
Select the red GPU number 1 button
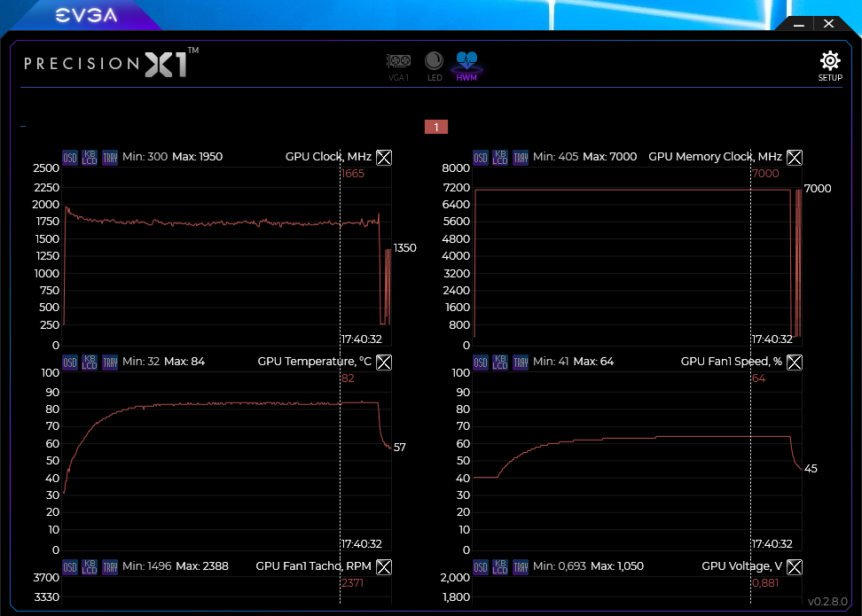pyautogui.click(x=436, y=127)
